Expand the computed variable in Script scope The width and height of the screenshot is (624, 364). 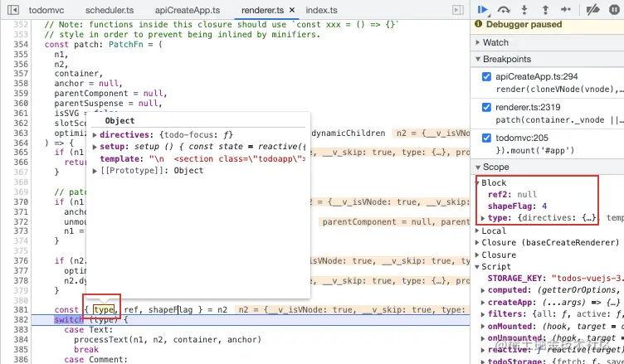(x=483, y=290)
